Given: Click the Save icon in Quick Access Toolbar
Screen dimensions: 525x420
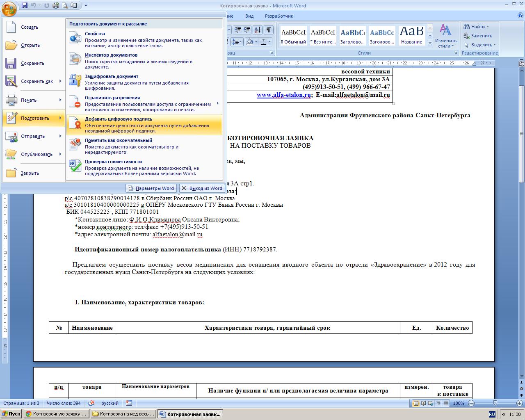Looking at the screenshot, I should tap(25, 6).
